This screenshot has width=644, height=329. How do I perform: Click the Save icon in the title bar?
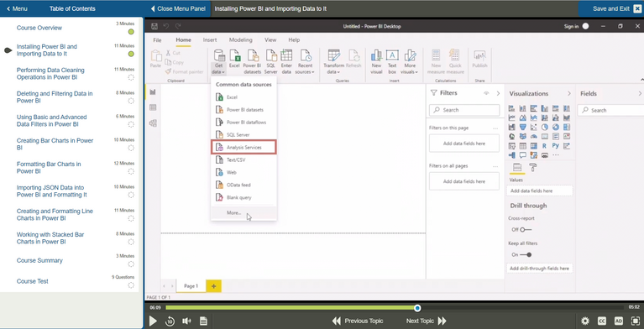click(x=154, y=26)
